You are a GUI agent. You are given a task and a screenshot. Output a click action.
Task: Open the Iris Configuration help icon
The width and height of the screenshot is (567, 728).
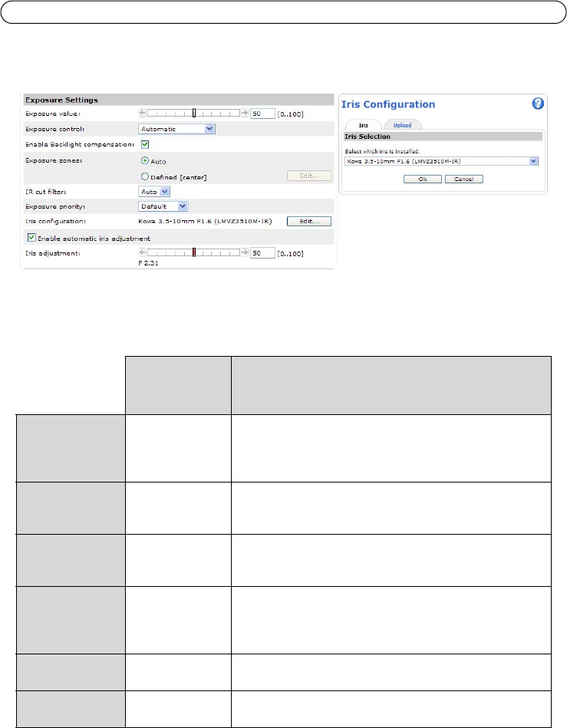pos(538,104)
